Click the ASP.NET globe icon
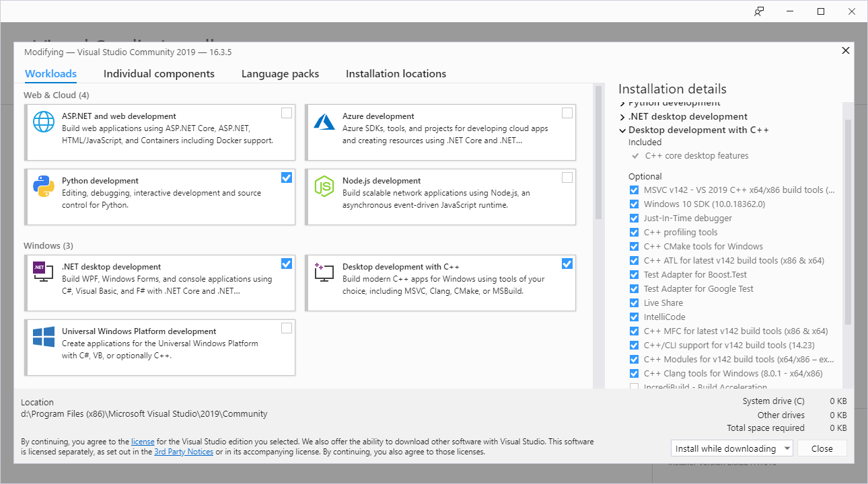Screen dimensions: 868x484 pyautogui.click(x=44, y=122)
